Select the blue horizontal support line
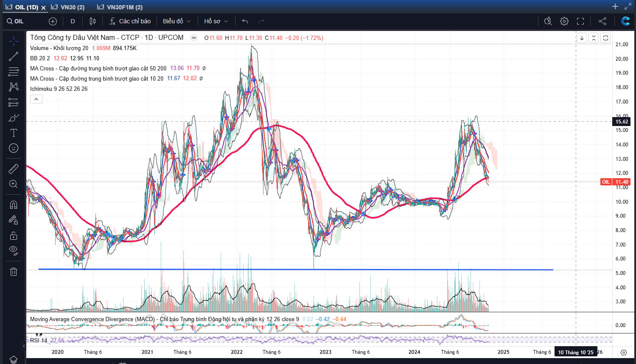The image size is (636, 364). (295, 269)
